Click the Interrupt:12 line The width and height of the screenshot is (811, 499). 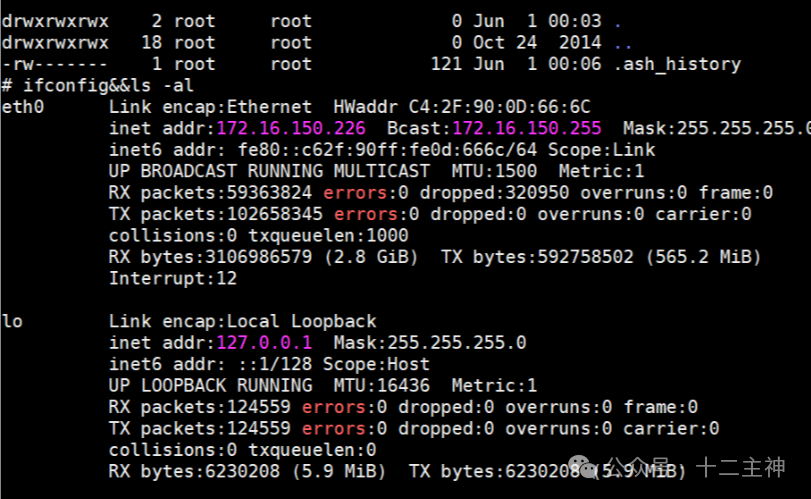pos(173,278)
